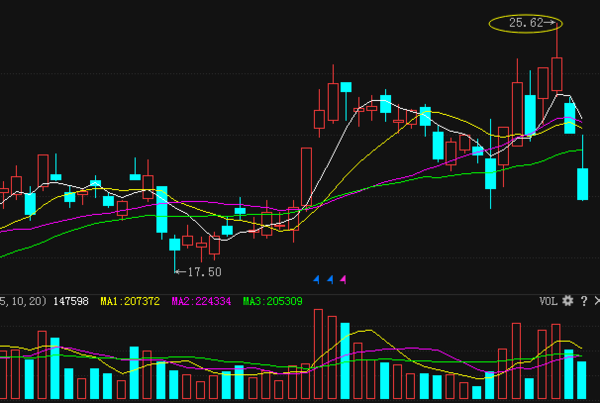Click the 147598 volume value
This screenshot has height=403, width=600.
click(x=71, y=301)
